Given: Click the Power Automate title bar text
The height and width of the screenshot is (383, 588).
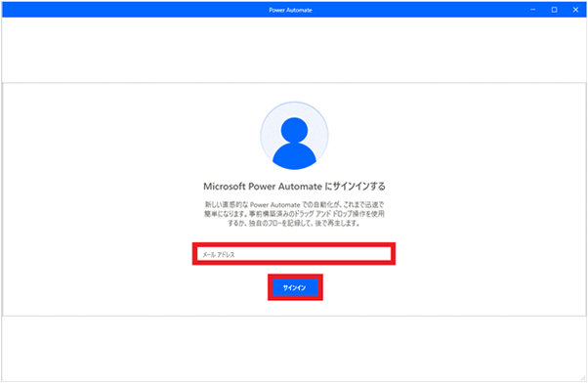Looking at the screenshot, I should tap(291, 10).
